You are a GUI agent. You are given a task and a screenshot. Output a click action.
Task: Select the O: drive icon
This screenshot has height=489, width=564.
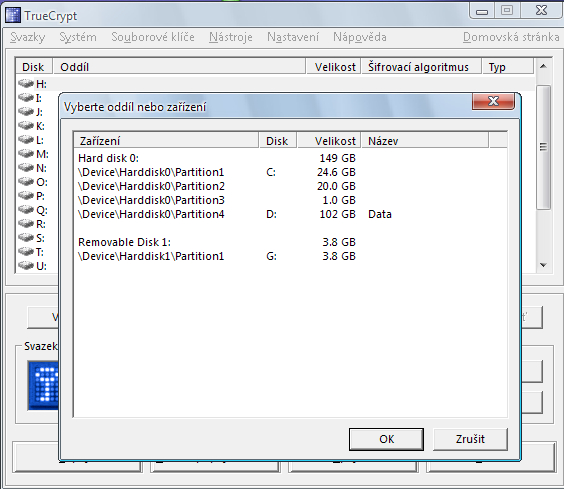(26, 182)
